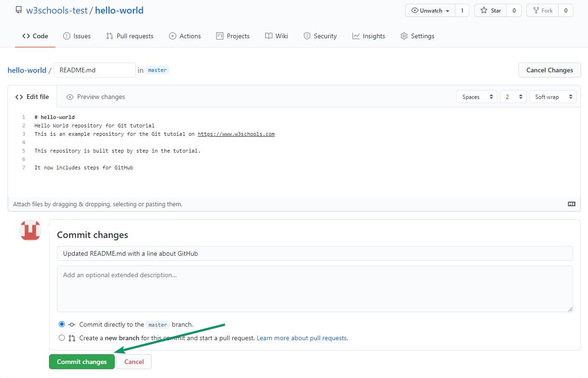The height and width of the screenshot is (378, 588).
Task: Open the repository Settings gear icon
Action: 404,35
